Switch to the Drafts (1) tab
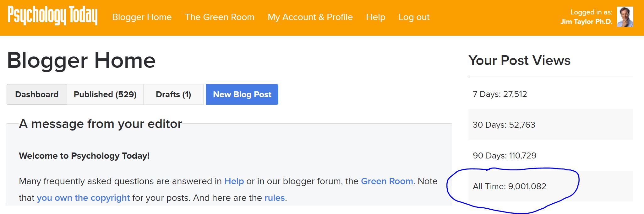 click(173, 94)
